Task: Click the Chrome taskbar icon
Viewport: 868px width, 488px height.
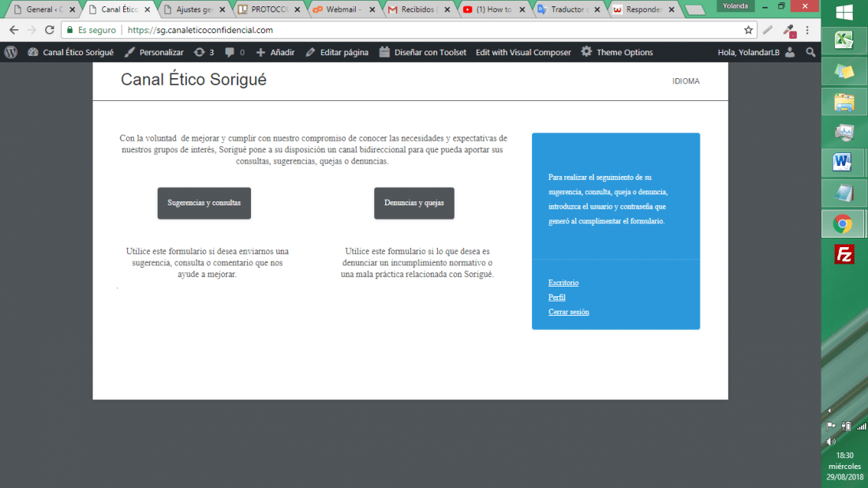Action: click(x=843, y=223)
